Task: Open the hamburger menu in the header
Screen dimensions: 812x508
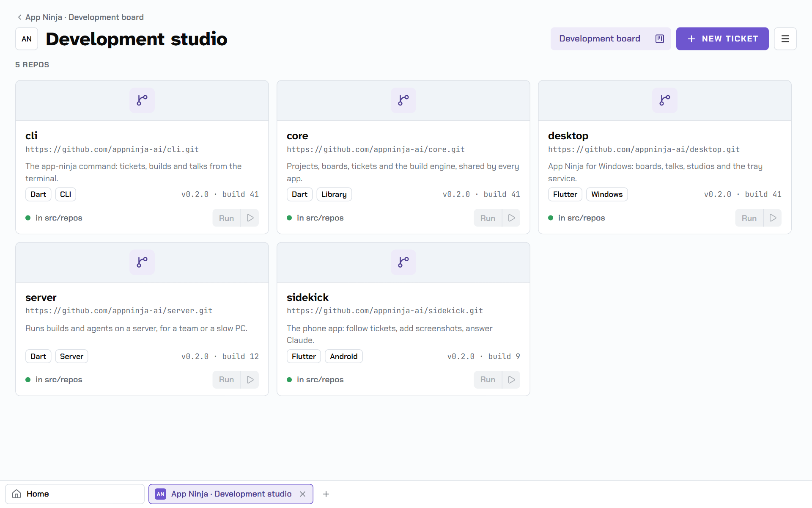Action: tap(785, 39)
